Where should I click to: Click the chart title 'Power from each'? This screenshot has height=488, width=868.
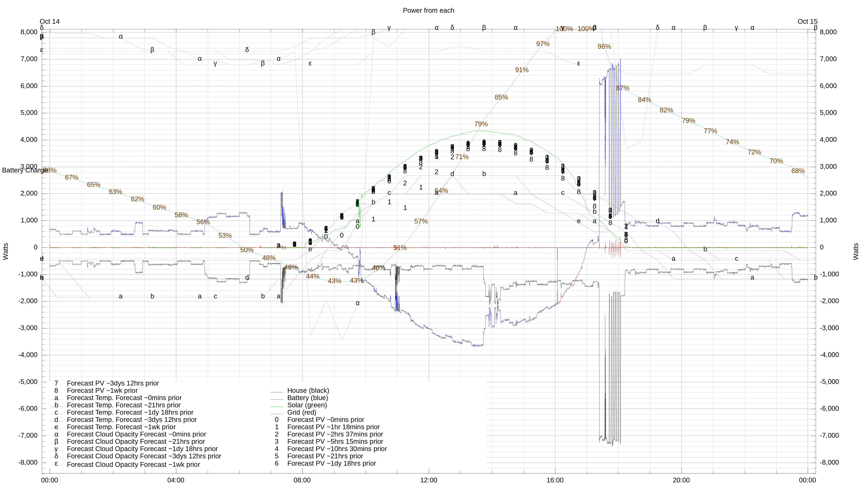click(428, 11)
